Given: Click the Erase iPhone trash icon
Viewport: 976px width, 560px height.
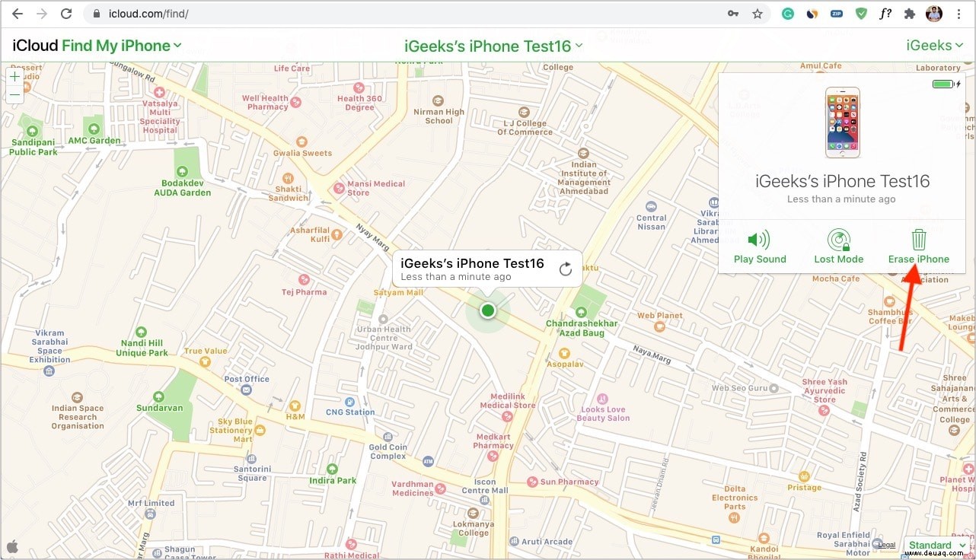Looking at the screenshot, I should [x=919, y=240].
